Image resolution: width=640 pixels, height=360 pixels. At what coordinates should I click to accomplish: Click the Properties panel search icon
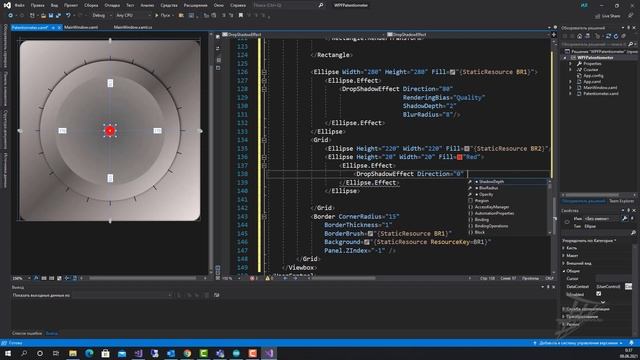(x=633, y=233)
